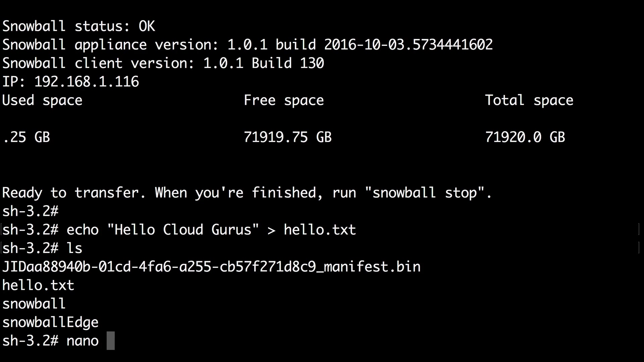
Task: Click the 'ls' command at the prompt
Action: pyautogui.click(x=74, y=248)
